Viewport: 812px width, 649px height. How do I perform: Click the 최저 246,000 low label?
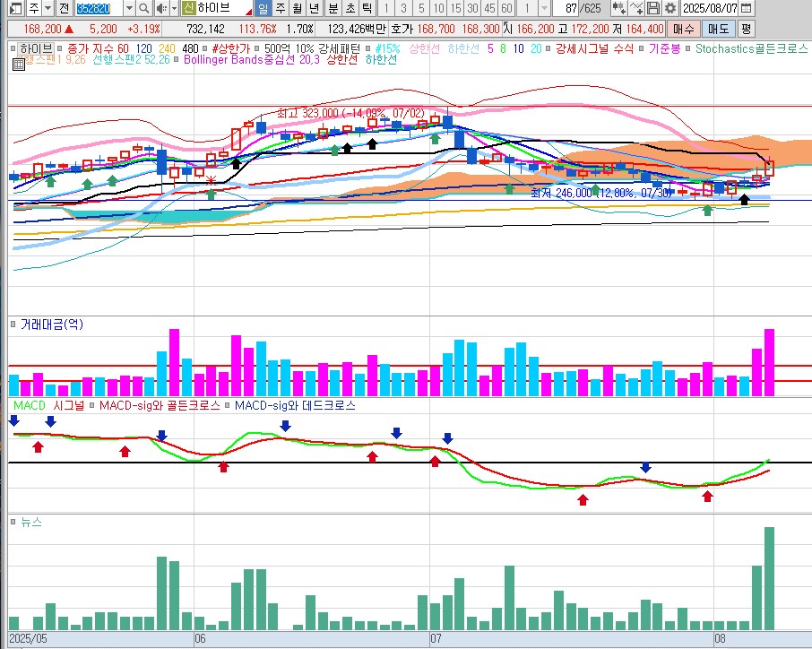point(601,193)
